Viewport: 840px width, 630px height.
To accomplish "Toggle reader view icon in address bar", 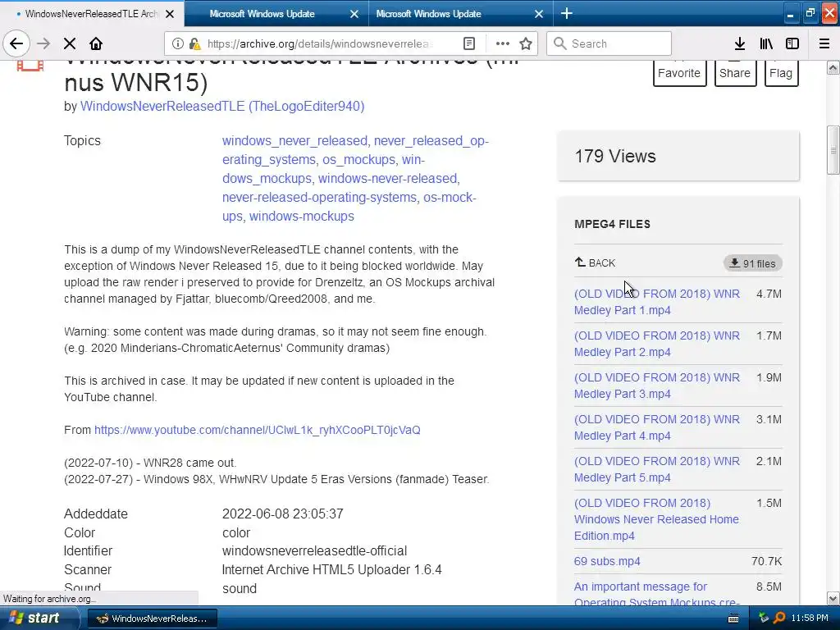I will (469, 44).
